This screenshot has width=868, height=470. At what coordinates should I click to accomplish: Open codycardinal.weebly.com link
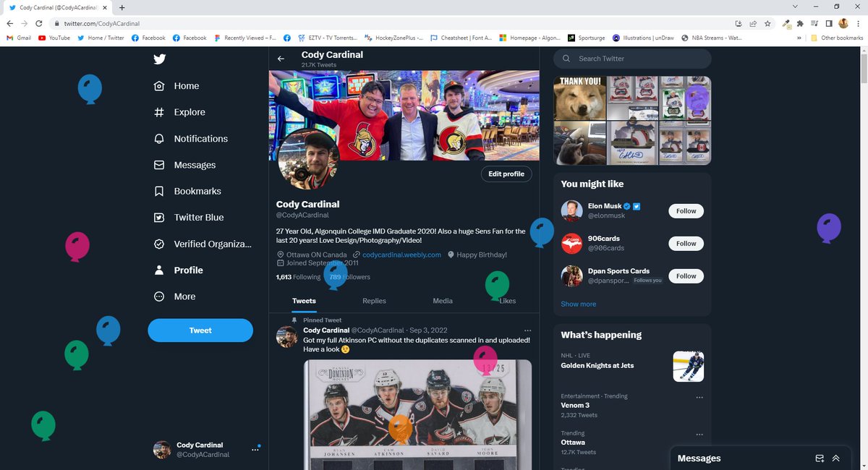pos(401,255)
